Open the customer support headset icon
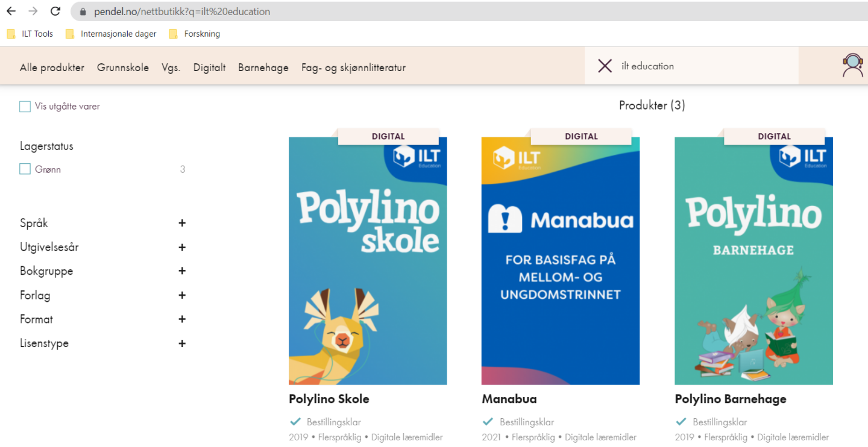868x447 pixels. tap(852, 66)
